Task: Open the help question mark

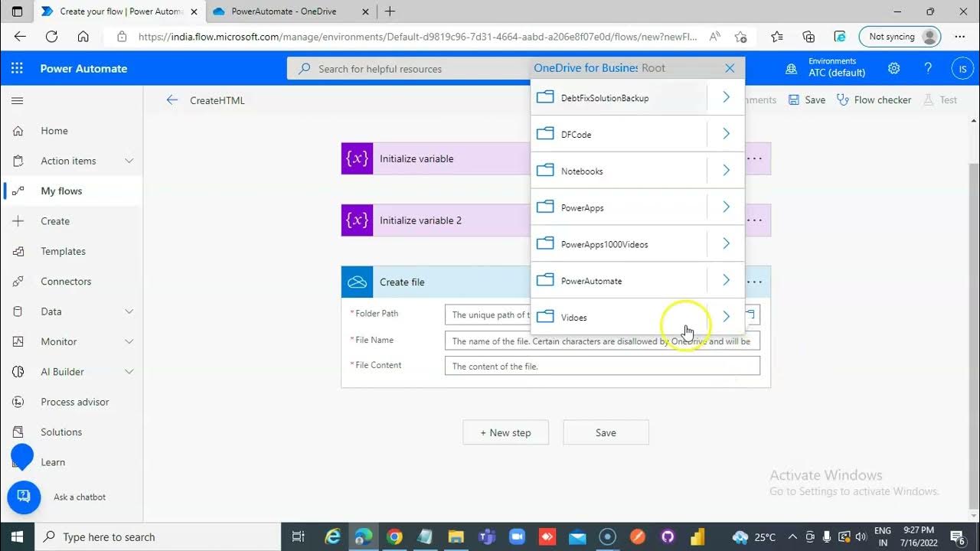Action: point(928,68)
